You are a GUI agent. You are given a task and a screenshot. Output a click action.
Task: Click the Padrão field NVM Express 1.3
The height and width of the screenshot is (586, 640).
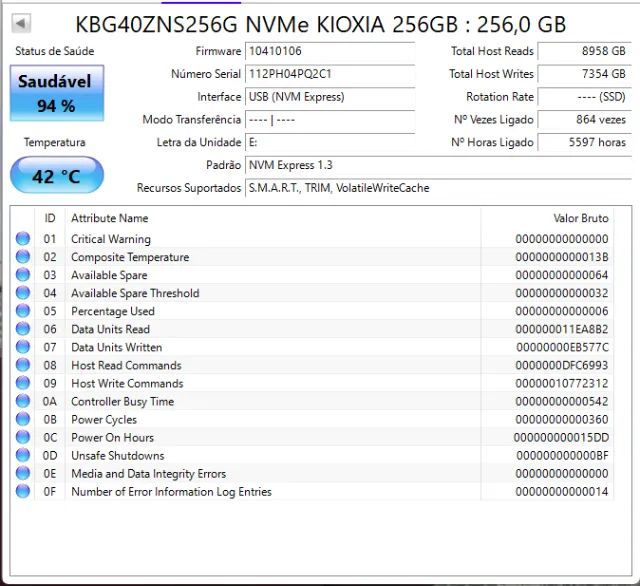tap(438, 165)
